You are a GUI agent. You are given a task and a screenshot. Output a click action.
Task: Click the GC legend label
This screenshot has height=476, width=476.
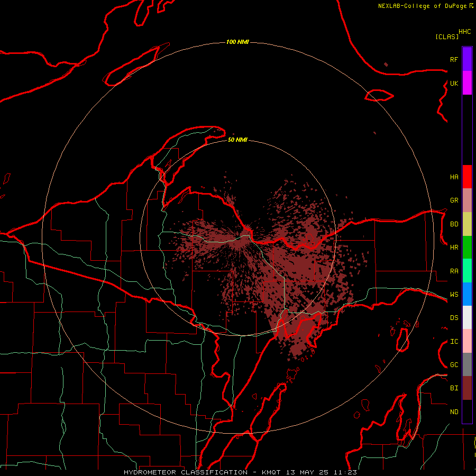(454, 365)
